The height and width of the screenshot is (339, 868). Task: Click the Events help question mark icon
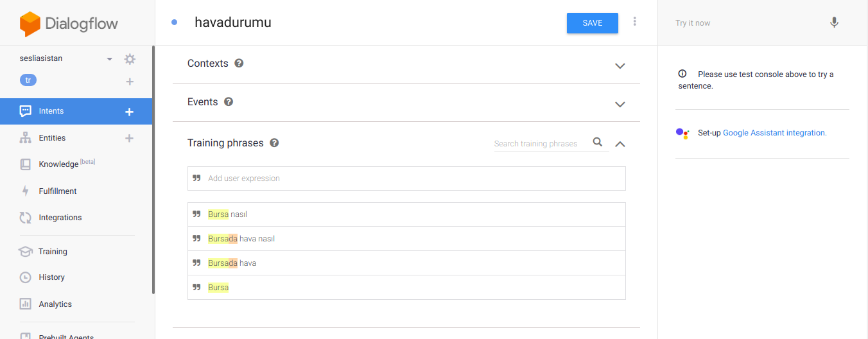click(x=229, y=102)
